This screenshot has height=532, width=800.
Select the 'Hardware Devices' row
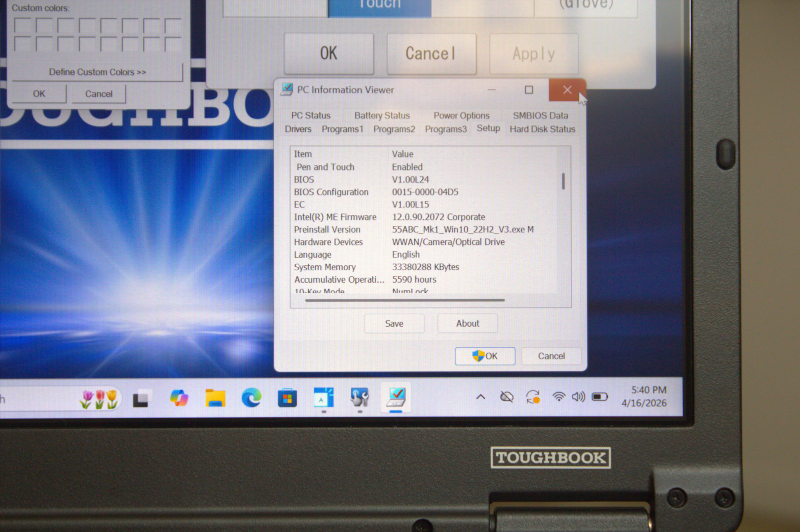click(425, 242)
